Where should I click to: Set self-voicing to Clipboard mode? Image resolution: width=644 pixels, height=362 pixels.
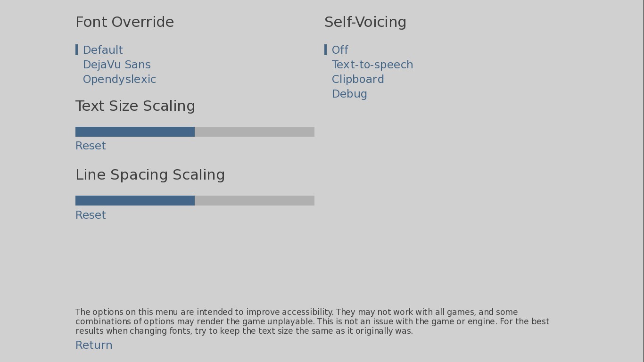357,79
